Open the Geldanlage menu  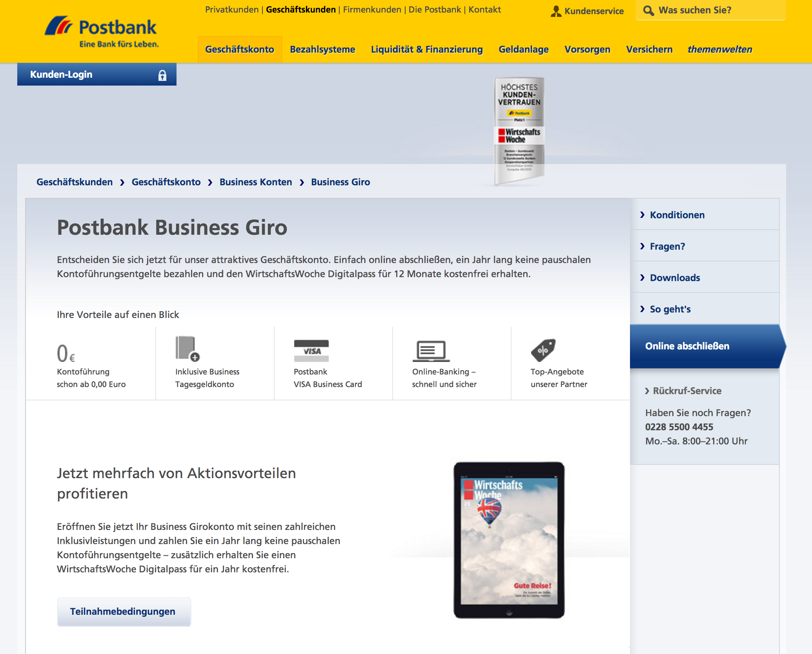(524, 49)
